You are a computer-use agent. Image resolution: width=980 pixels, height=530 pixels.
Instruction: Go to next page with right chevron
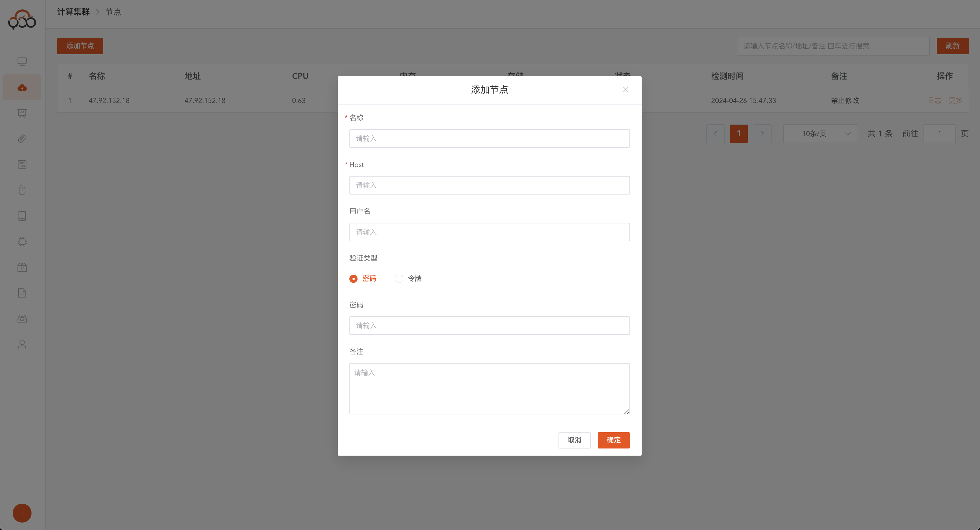[x=762, y=134]
